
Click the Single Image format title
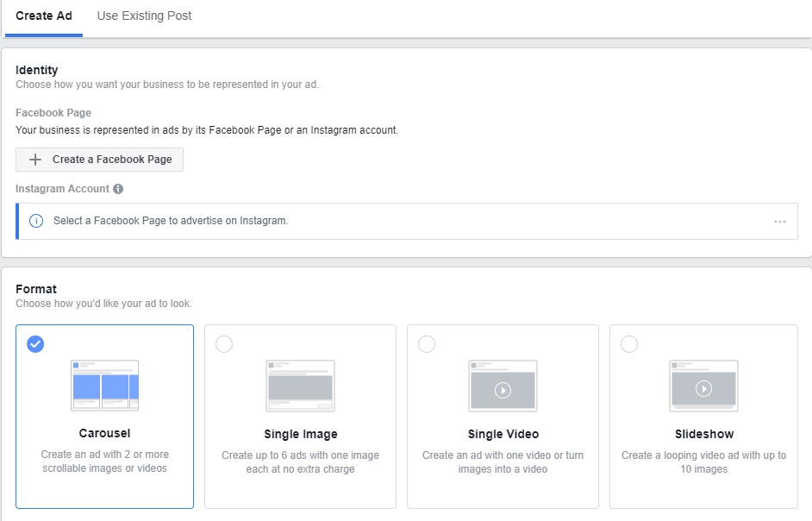pyautogui.click(x=300, y=434)
